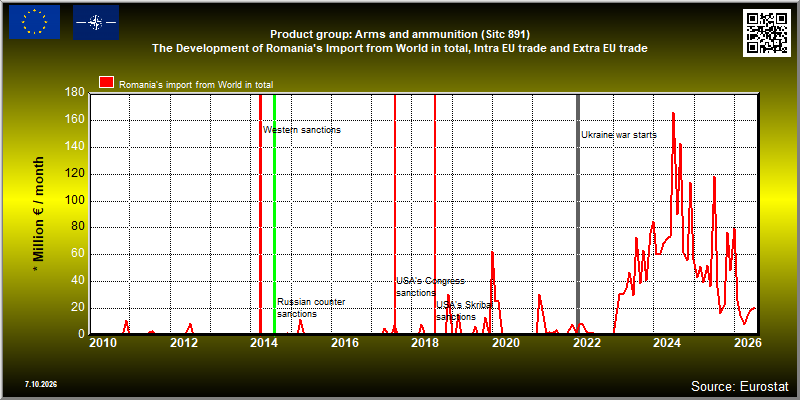
Task: Click the QR code image
Action: [x=766, y=33]
